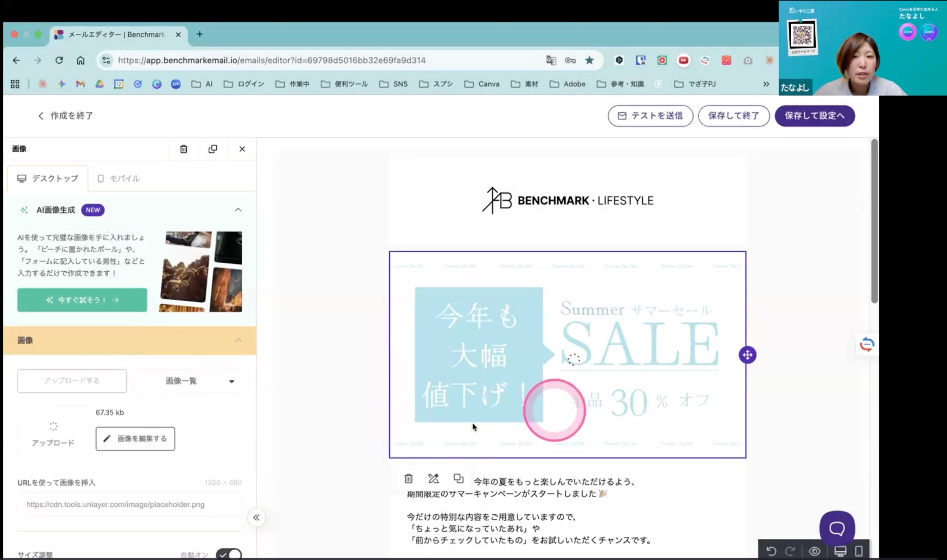Open Google Drive bookmark icon
The width and height of the screenshot is (947, 560).
99,84
